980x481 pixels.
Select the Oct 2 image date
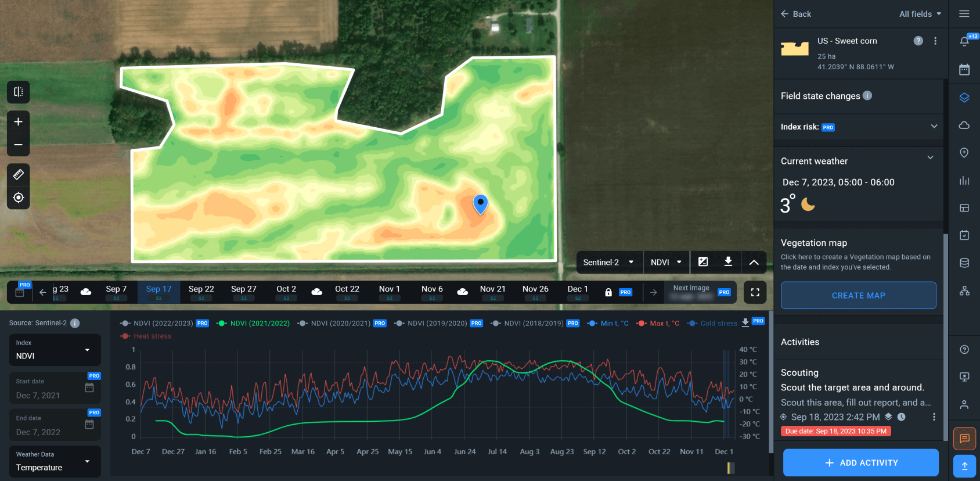coord(286,292)
